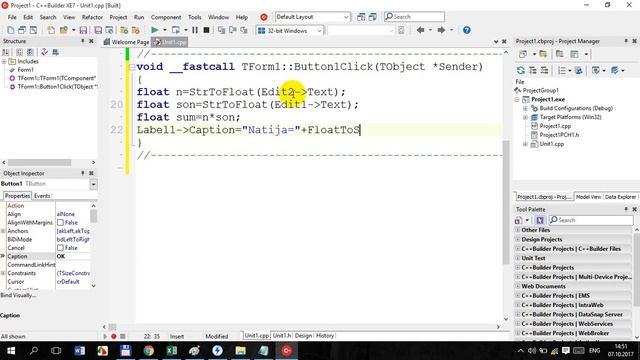Click red stop-recording icon beside Help menu
Image resolution: width=640 pixels, height=360 pixels.
(264, 17)
